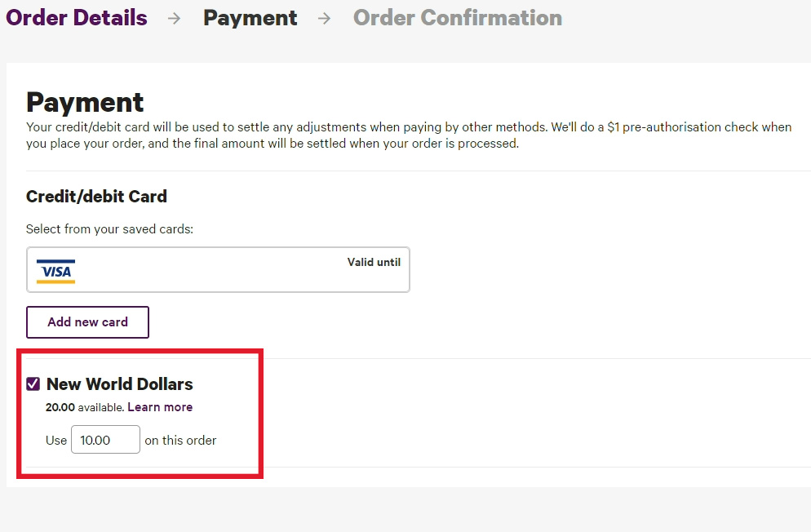This screenshot has width=811, height=532.
Task: Click the Visa logo icon
Action: click(55, 271)
